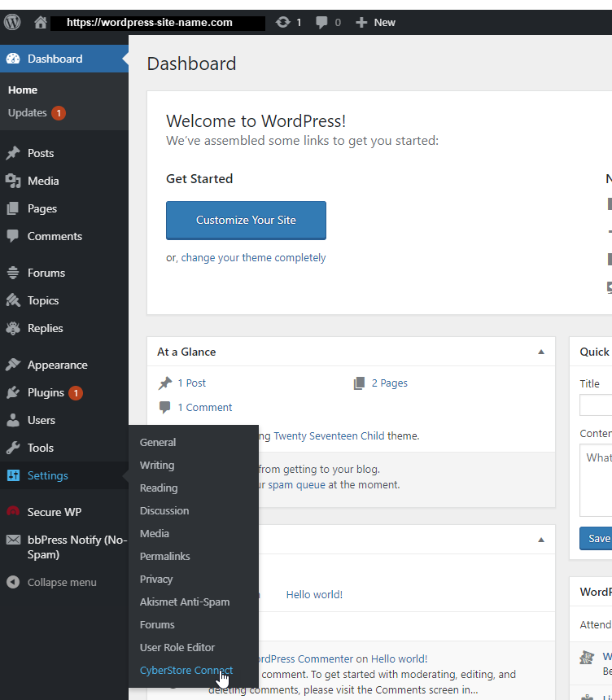Open site home icon in admin bar
The height and width of the screenshot is (700, 612).
coord(40,23)
